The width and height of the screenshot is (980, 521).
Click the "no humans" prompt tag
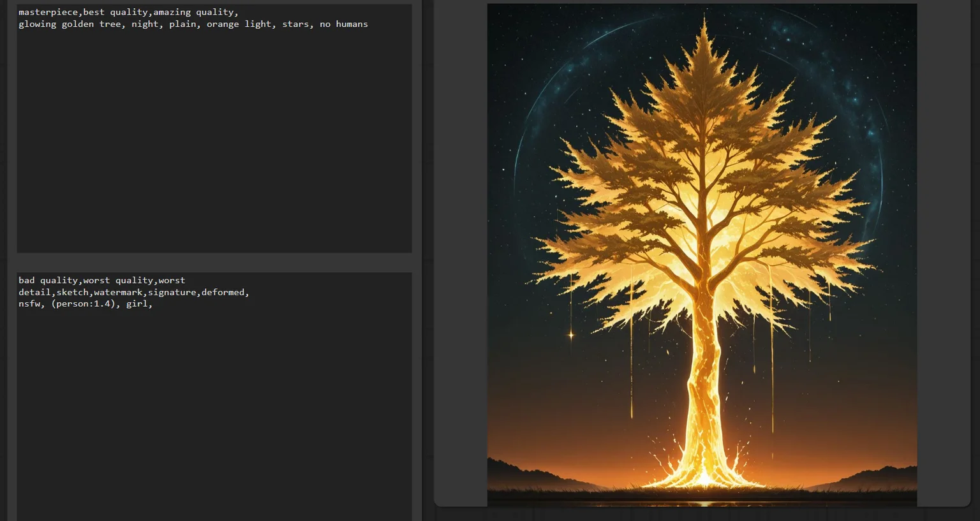coord(344,24)
